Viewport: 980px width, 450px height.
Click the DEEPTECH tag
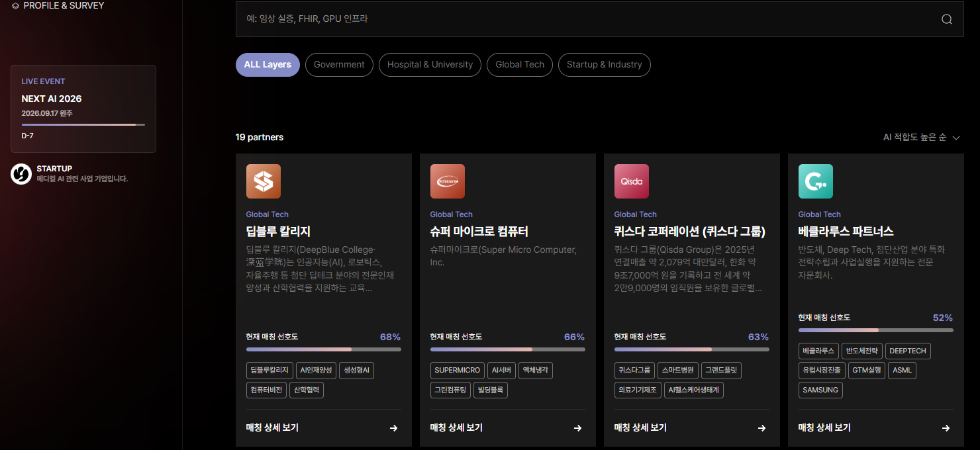click(x=908, y=351)
